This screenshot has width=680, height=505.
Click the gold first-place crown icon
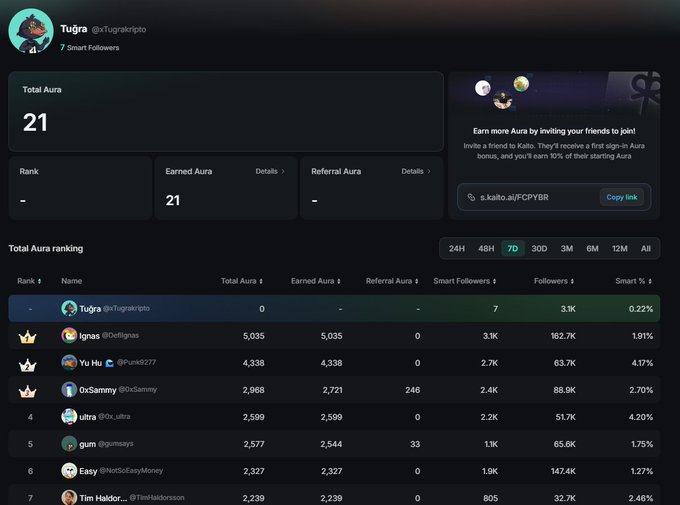[x=27, y=337]
